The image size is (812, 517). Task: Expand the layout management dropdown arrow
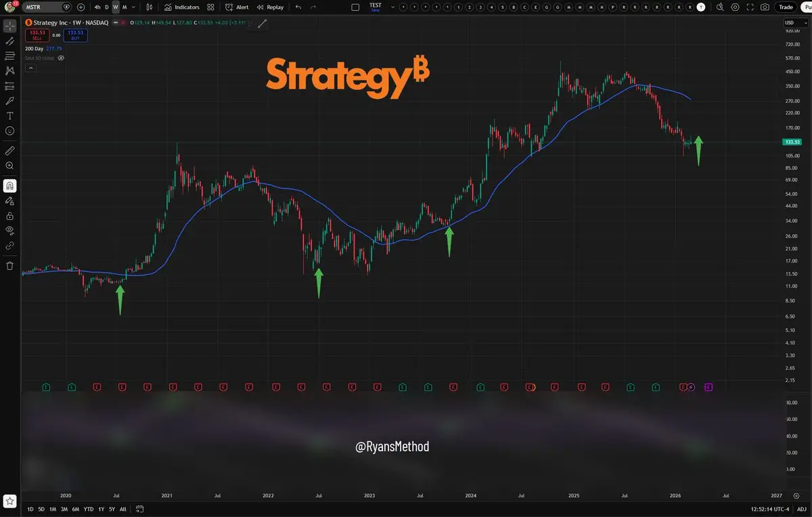point(392,7)
